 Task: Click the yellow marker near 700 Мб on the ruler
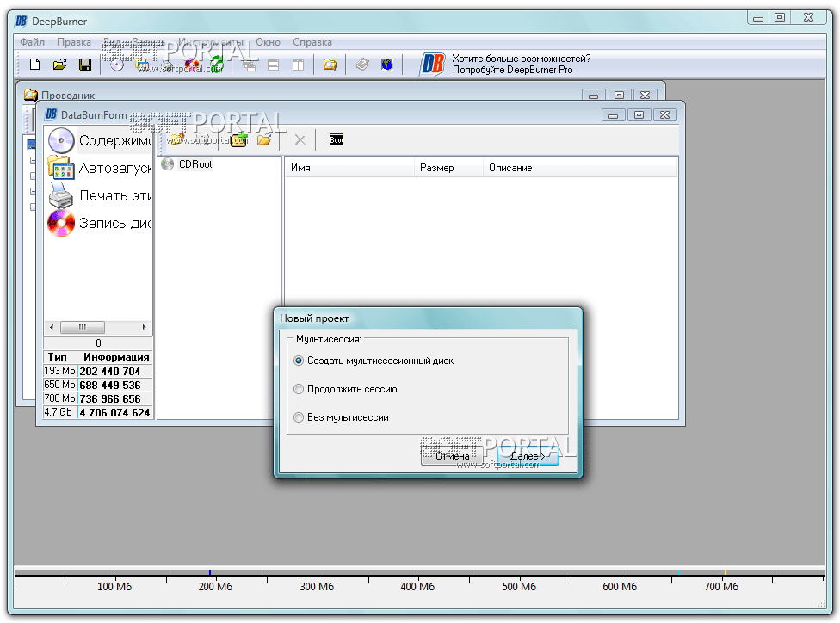725,572
